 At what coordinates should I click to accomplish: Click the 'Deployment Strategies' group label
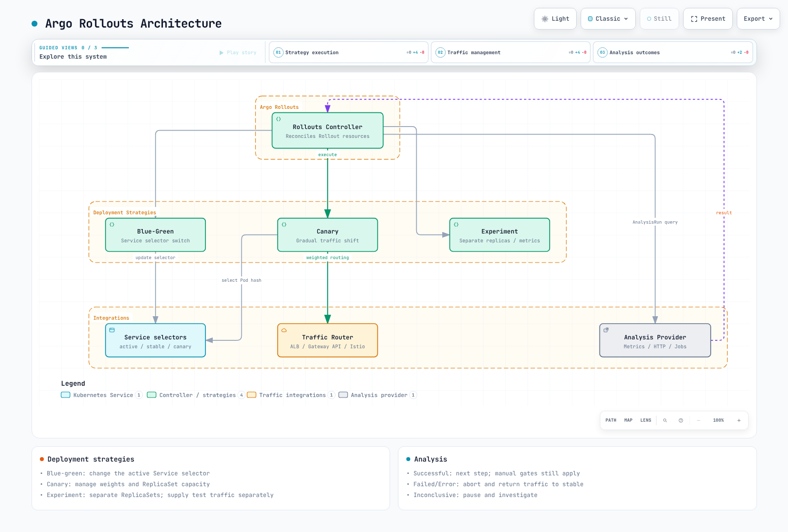125,213
